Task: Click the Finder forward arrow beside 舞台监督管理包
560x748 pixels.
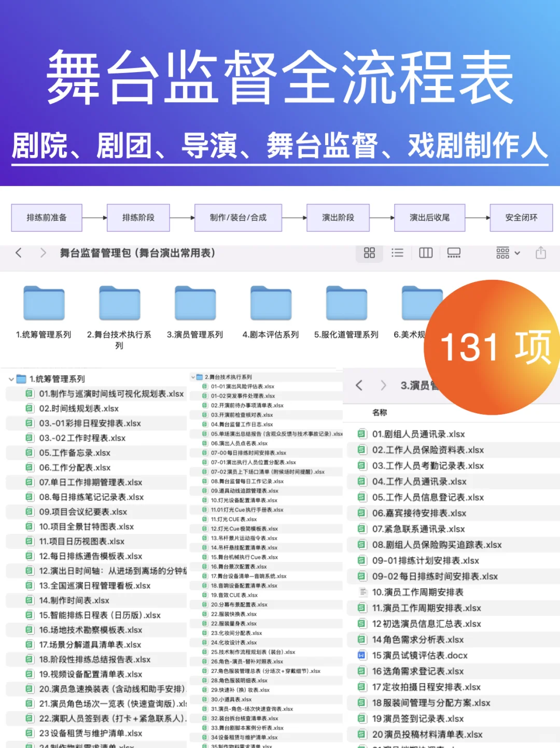Action: pyautogui.click(x=43, y=253)
